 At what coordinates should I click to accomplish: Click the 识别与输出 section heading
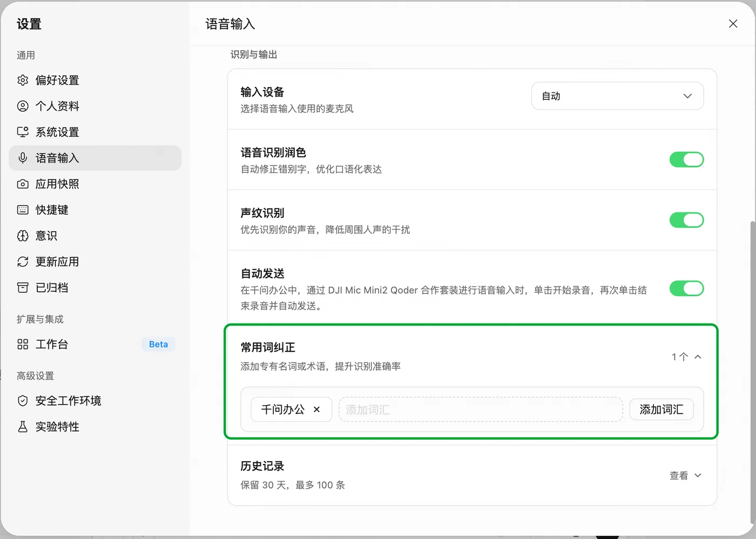click(254, 55)
